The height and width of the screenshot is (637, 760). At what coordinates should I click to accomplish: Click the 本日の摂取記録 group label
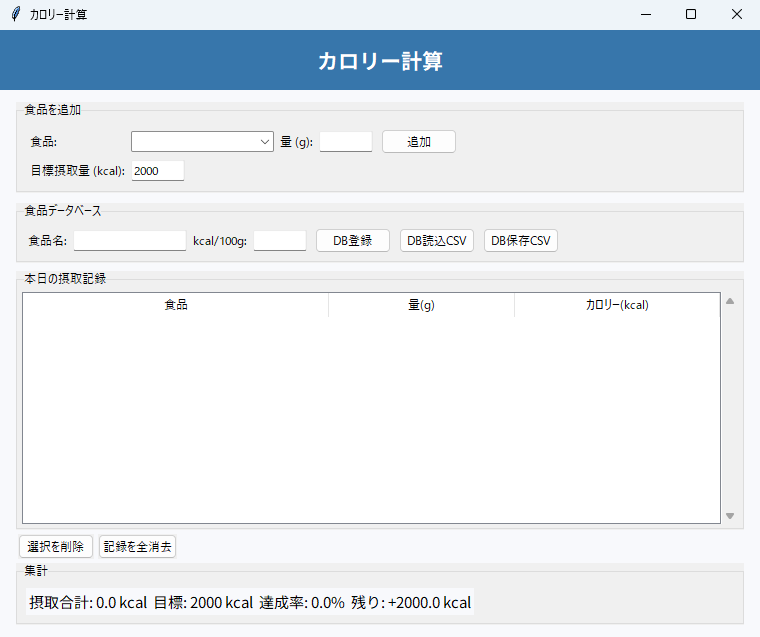(65, 279)
